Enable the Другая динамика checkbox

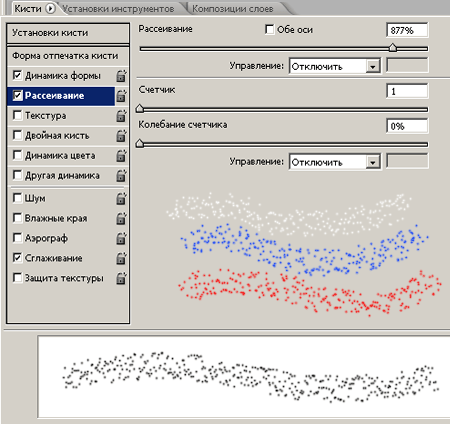(17, 175)
